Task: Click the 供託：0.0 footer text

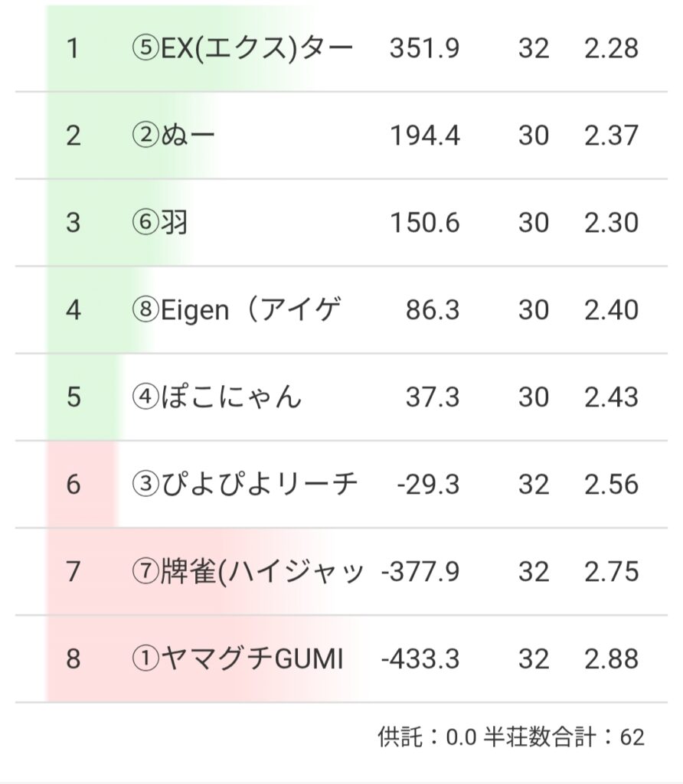Action: (x=427, y=737)
